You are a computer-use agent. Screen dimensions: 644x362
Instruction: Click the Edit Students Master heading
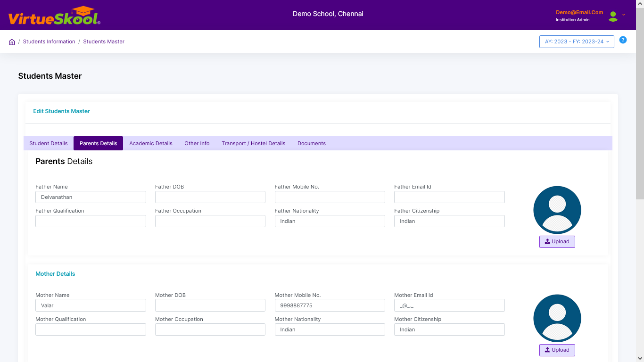point(61,111)
